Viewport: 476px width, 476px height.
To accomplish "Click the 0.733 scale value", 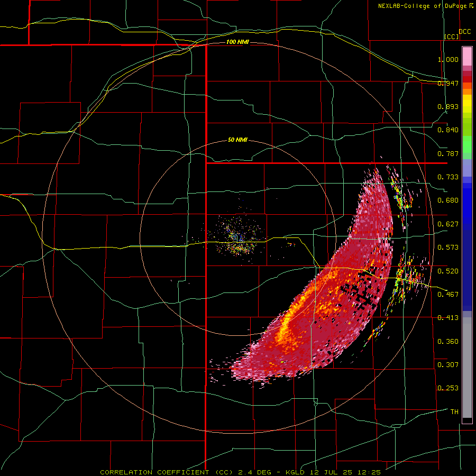I will (x=448, y=177).
